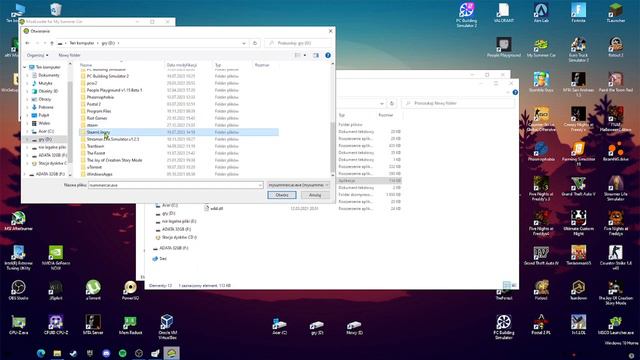Screen dimensions: 640x360
Task: Click the Nazwa pliku input field
Action: 176,185
